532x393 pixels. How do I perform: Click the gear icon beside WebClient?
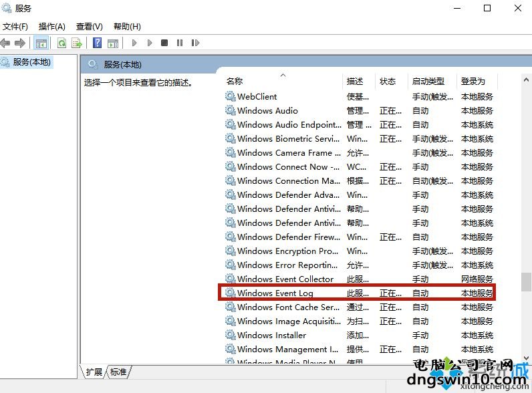[x=231, y=96]
